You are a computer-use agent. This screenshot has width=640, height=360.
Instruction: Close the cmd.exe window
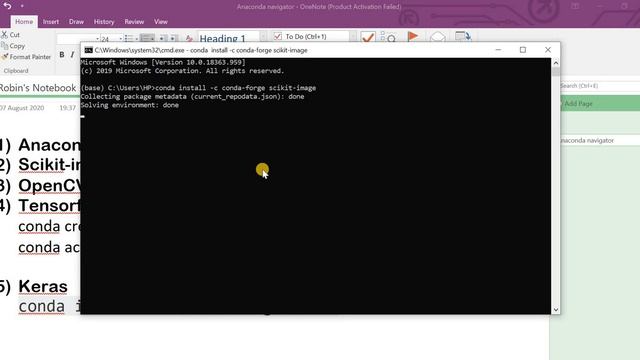click(548, 50)
